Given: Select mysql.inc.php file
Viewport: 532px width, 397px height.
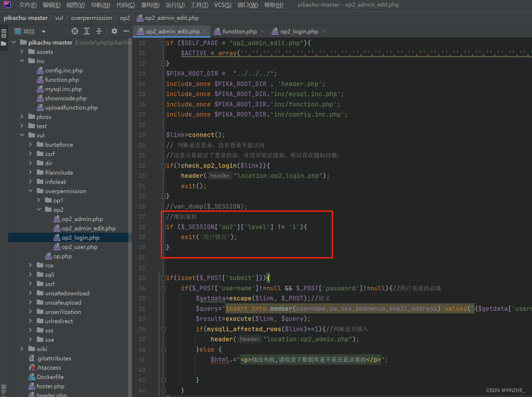Looking at the screenshot, I should pos(63,89).
